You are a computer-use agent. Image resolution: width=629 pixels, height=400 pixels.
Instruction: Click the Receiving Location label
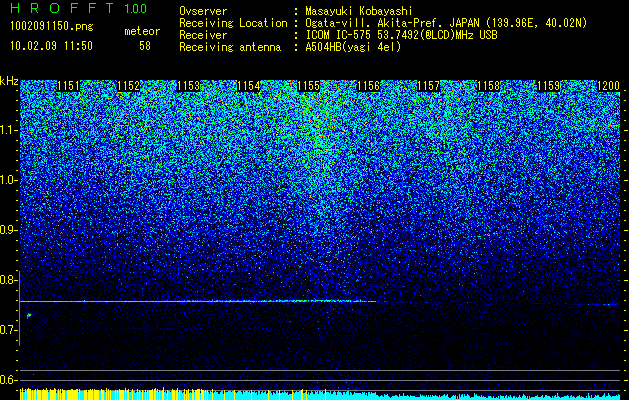233,23
